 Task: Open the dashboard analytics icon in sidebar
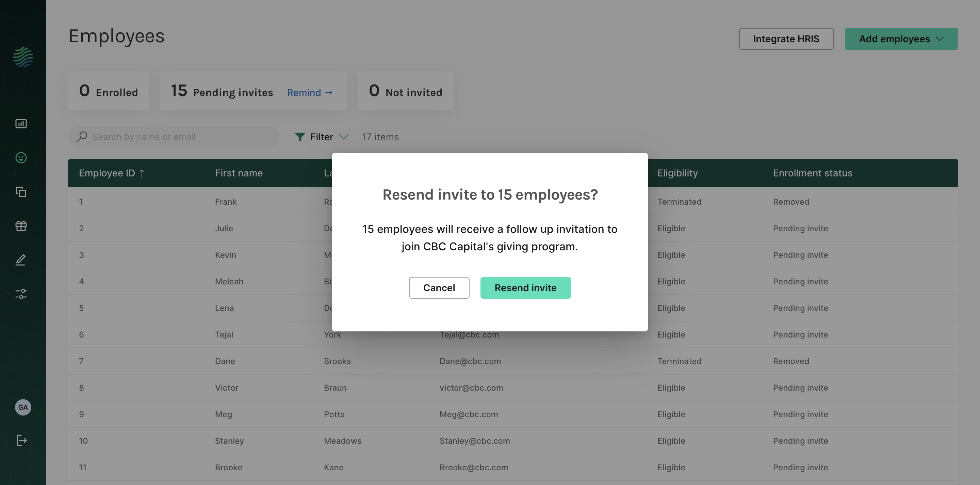point(21,123)
